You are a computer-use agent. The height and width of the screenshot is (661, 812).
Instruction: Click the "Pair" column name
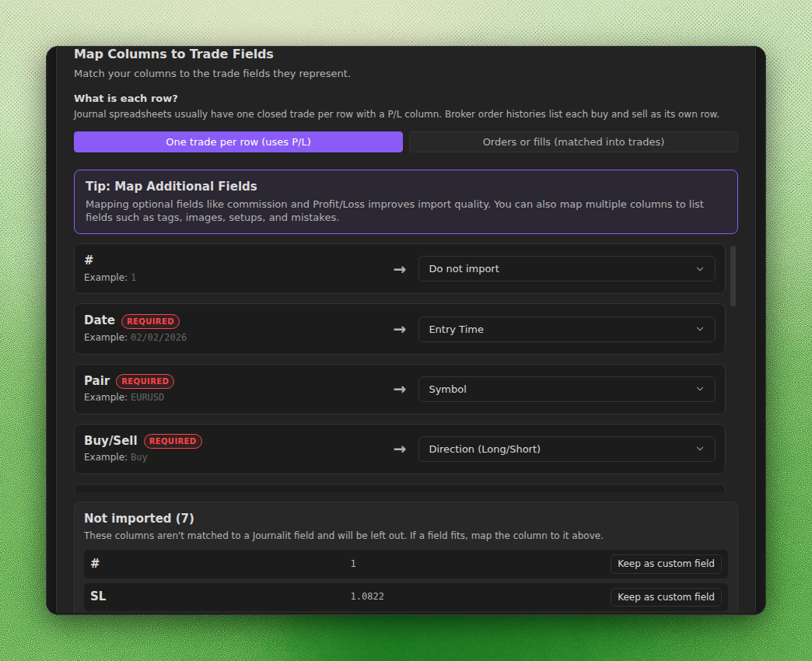tap(97, 380)
